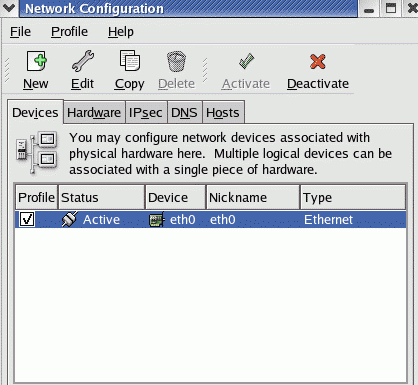Click the Delete trash can icon
Viewport: 418px width, 385px height.
pyautogui.click(x=176, y=61)
